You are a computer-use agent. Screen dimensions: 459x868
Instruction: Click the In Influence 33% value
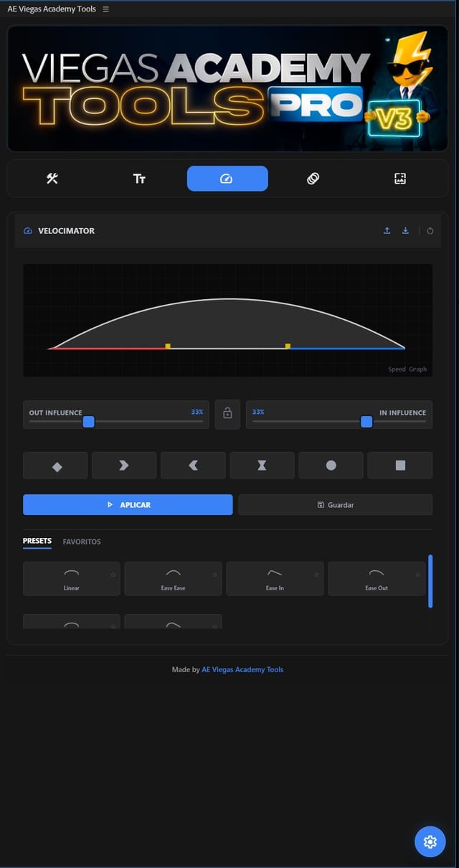(258, 412)
